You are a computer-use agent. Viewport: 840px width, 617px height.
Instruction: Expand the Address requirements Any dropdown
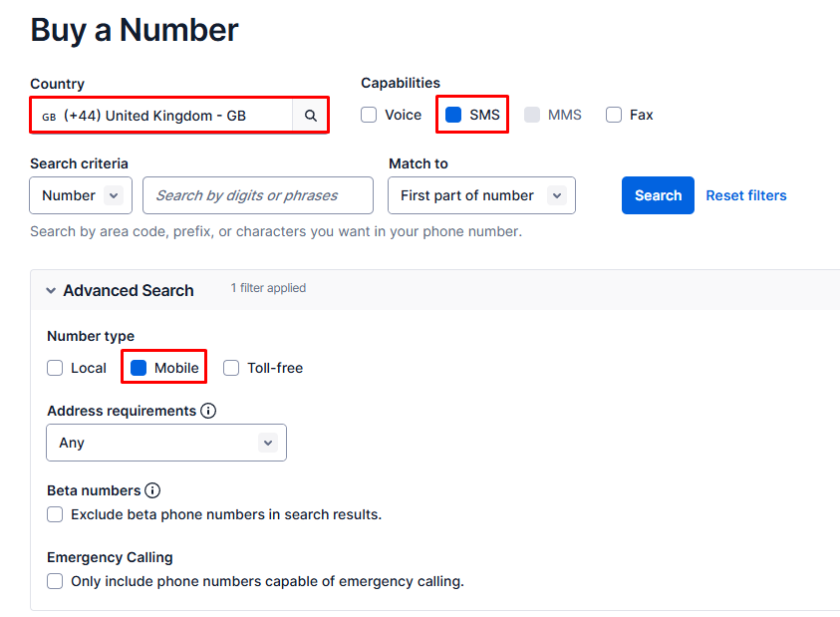165,443
